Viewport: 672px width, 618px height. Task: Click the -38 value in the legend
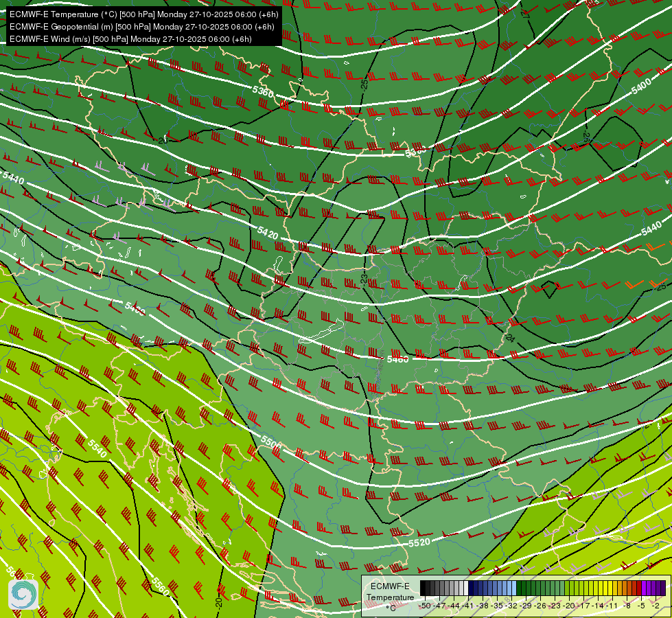pos(483,606)
